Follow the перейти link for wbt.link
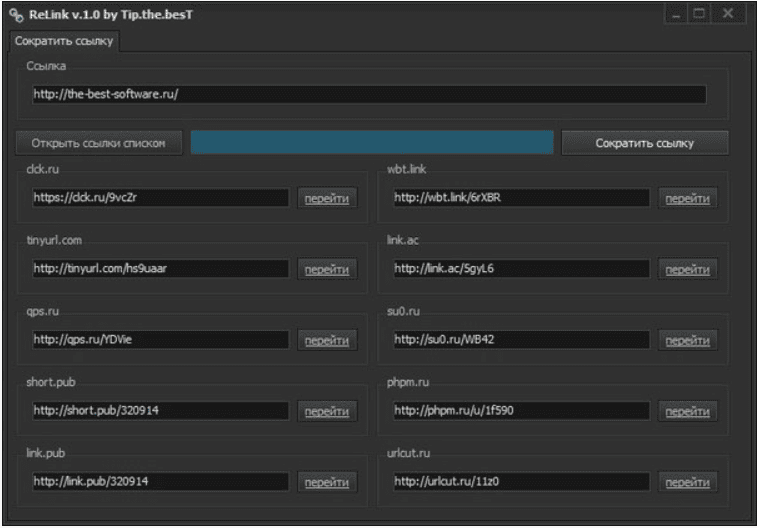The image size is (757, 528). coord(687,198)
